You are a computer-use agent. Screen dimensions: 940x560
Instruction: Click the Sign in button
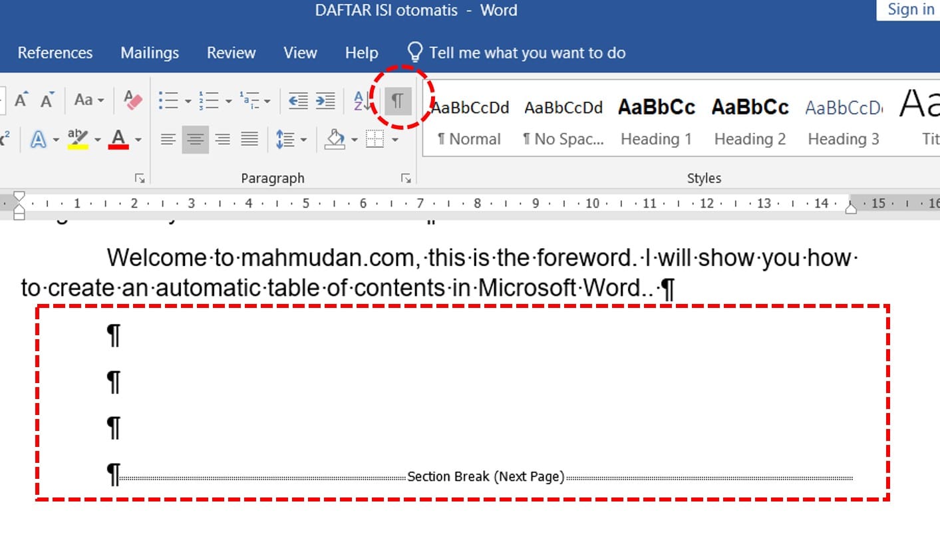(910, 10)
